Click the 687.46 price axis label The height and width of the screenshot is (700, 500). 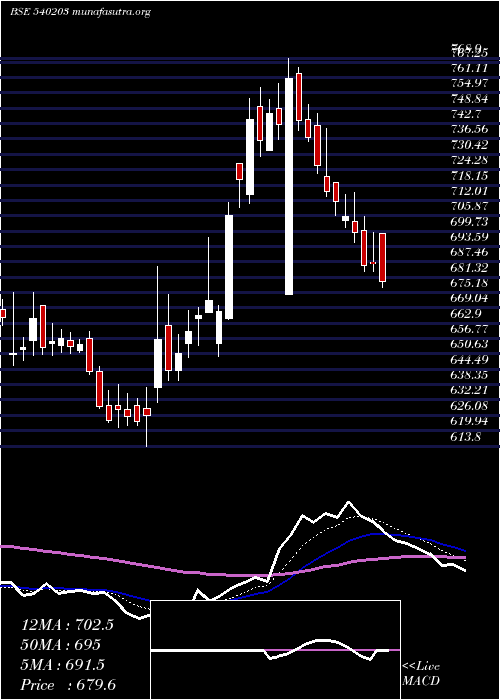tap(469, 252)
